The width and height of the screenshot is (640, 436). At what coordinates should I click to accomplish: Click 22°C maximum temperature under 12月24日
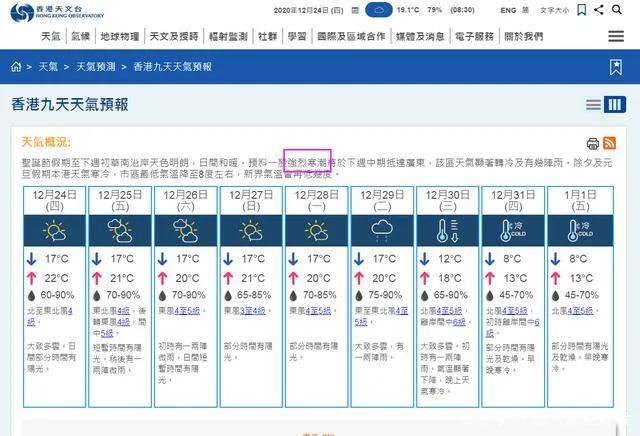[56, 278]
